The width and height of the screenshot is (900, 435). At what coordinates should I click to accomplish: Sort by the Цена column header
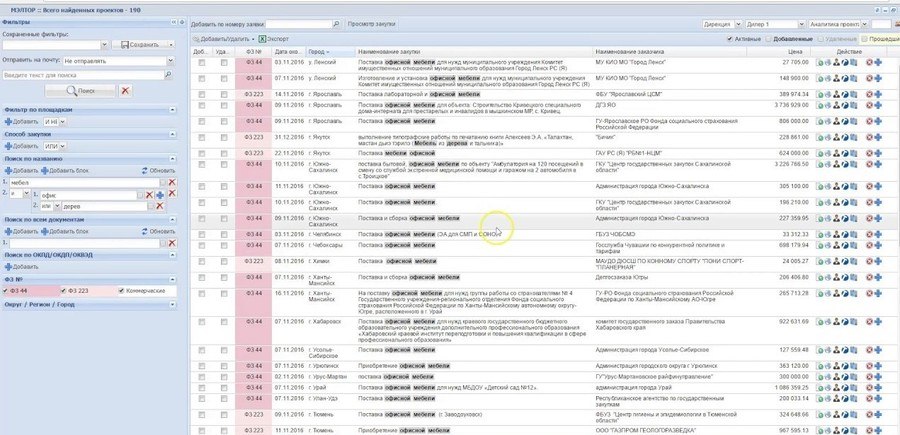[778, 52]
